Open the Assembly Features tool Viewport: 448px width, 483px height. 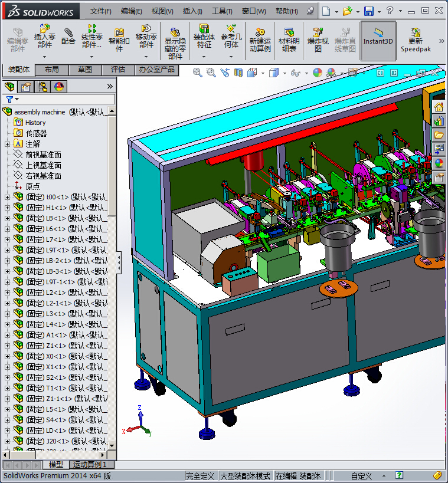[204, 36]
